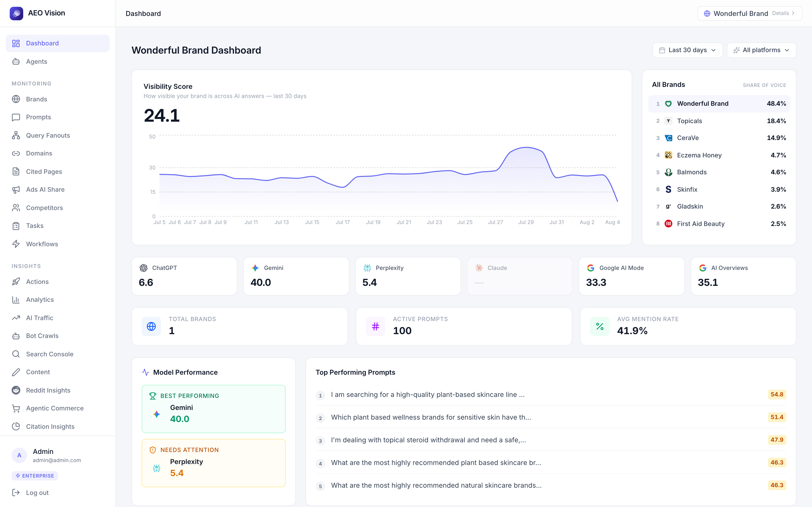Click the Bot Crawls robot icon
Image resolution: width=812 pixels, height=507 pixels.
point(16,336)
